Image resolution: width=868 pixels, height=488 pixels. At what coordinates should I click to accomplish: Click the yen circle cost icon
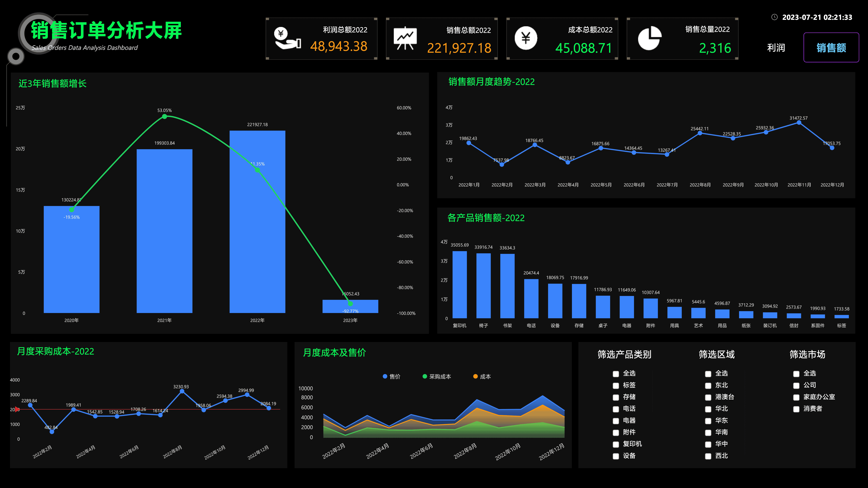pyautogui.click(x=526, y=38)
